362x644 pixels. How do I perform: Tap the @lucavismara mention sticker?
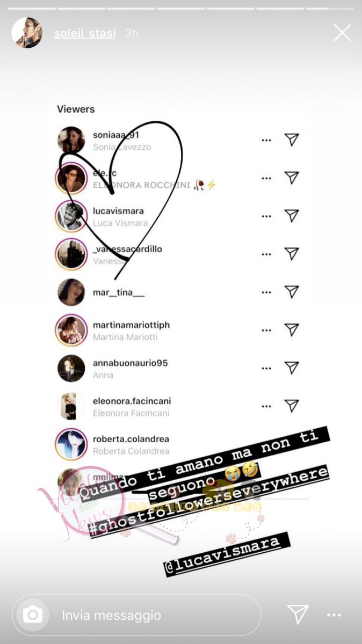(x=226, y=554)
